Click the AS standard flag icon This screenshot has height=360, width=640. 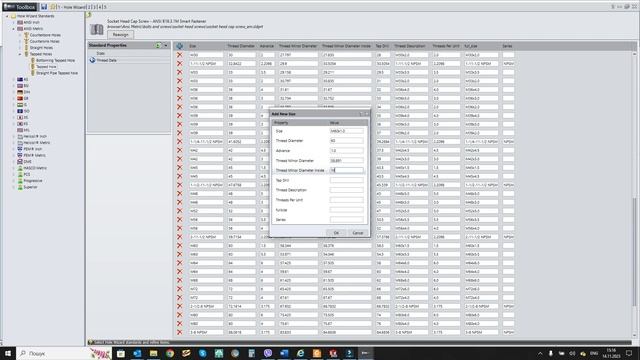(20, 80)
